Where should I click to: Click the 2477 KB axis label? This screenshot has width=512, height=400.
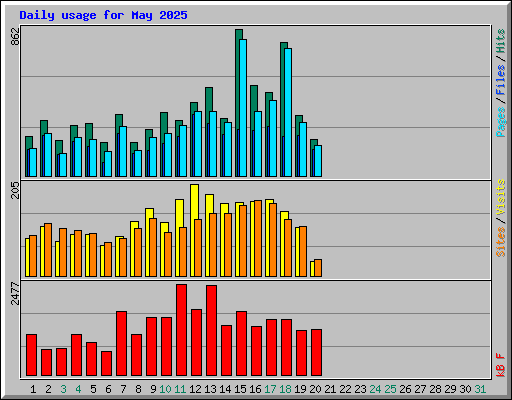click(15, 293)
